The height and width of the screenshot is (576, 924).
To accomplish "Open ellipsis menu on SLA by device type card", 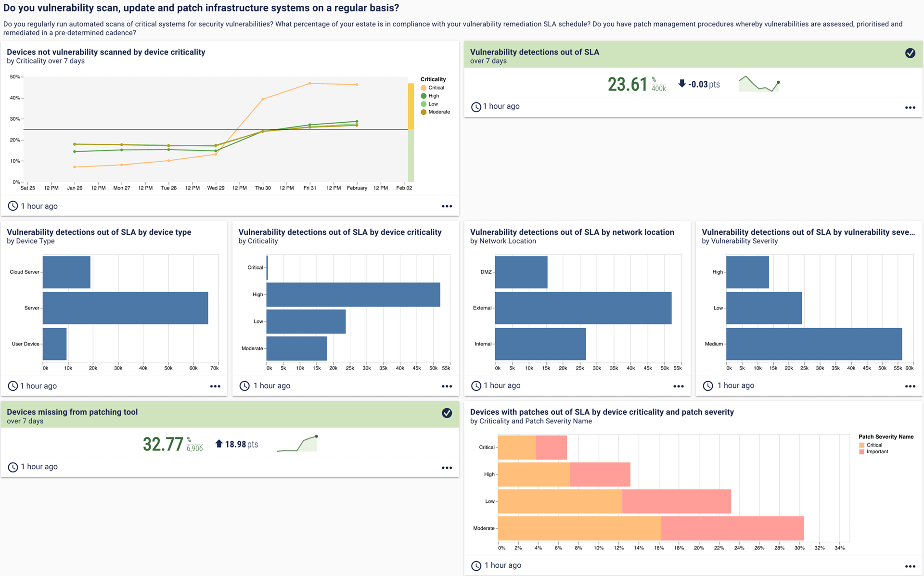I will point(215,386).
